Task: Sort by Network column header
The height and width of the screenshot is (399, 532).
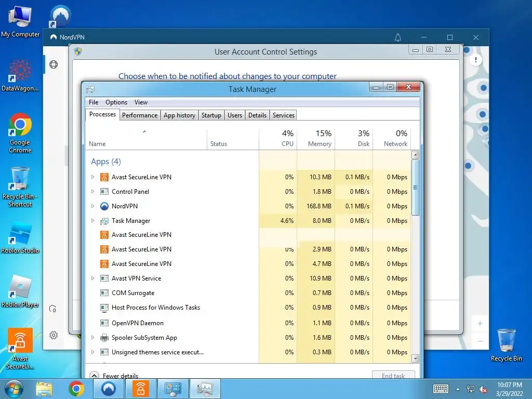Action: pos(392,139)
